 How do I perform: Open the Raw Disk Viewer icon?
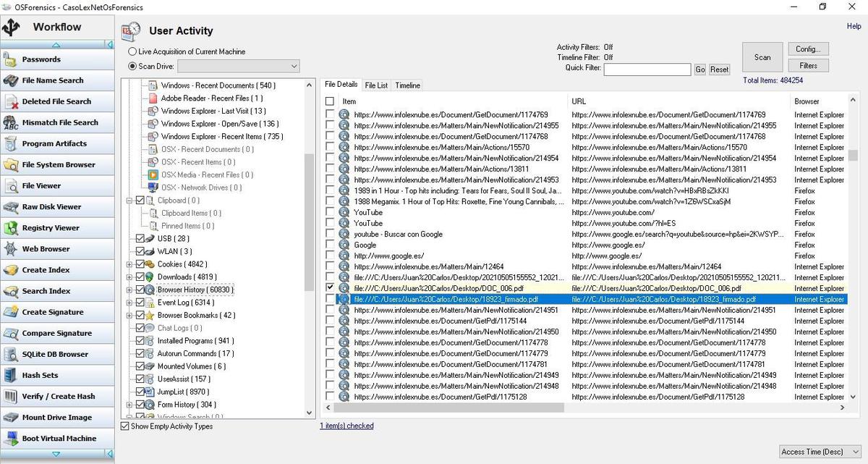pos(11,206)
